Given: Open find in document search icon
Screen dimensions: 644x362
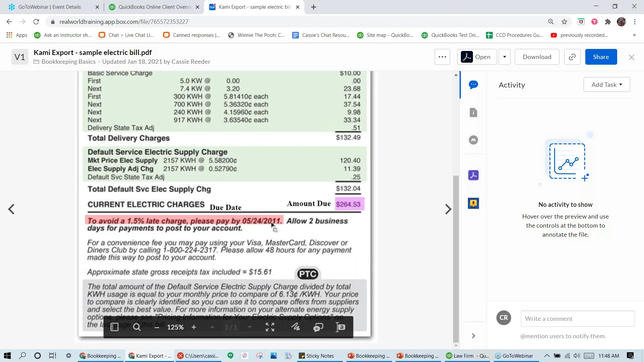Looking at the screenshot, I should pos(137,327).
